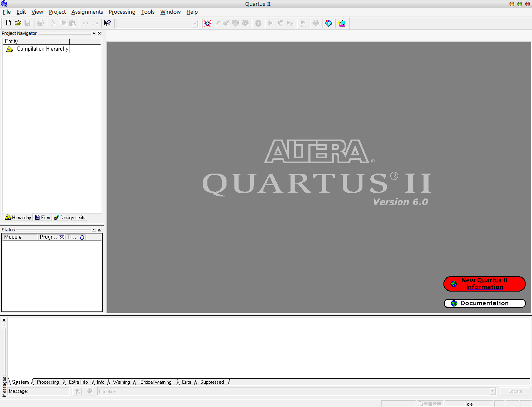Open the Project menu
The height and width of the screenshot is (407, 532).
click(x=57, y=12)
